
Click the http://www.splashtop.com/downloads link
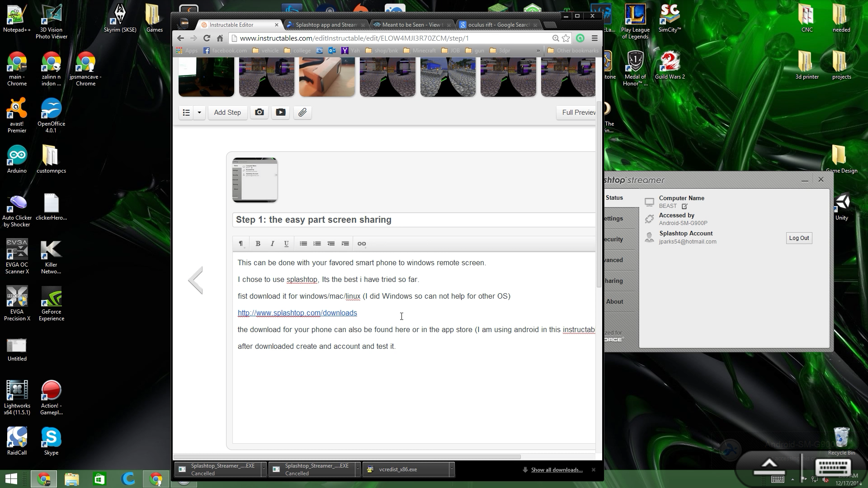pos(297,313)
